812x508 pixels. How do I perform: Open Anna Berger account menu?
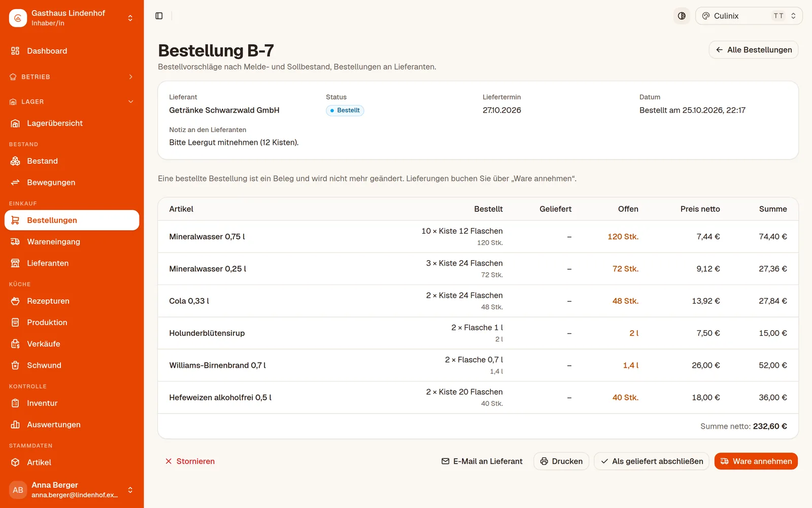(x=72, y=490)
